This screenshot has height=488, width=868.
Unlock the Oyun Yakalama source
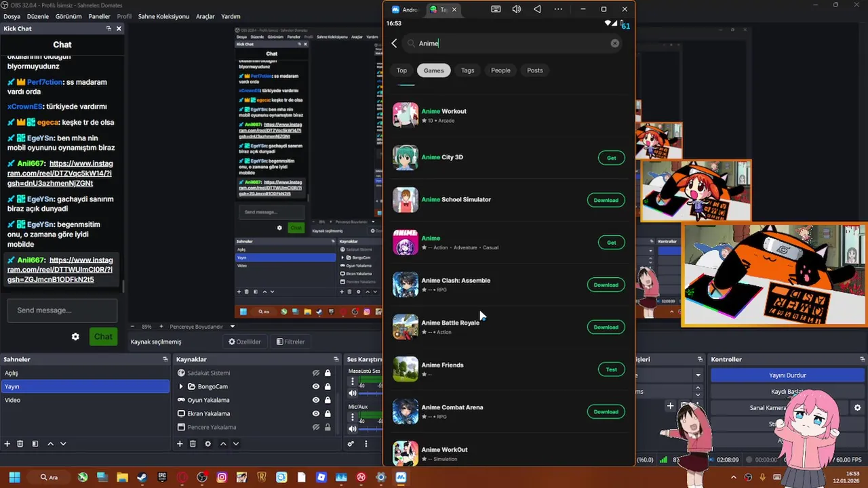[x=328, y=400]
